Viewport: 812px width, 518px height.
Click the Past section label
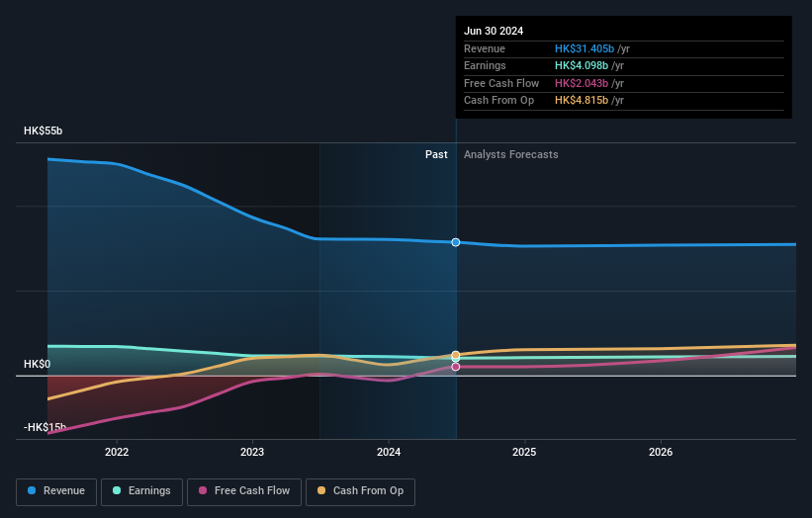(436, 154)
